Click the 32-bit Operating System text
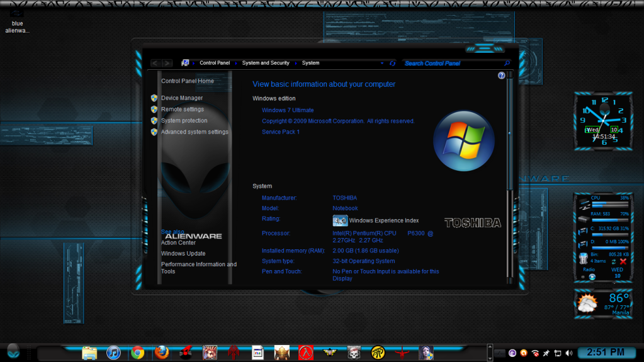Viewport: 644px width, 362px height. click(363, 261)
